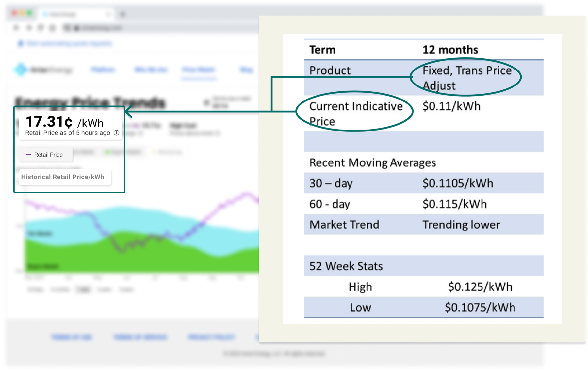Choose the 6 months time range
This screenshot has width=588, height=371.
click(x=60, y=289)
